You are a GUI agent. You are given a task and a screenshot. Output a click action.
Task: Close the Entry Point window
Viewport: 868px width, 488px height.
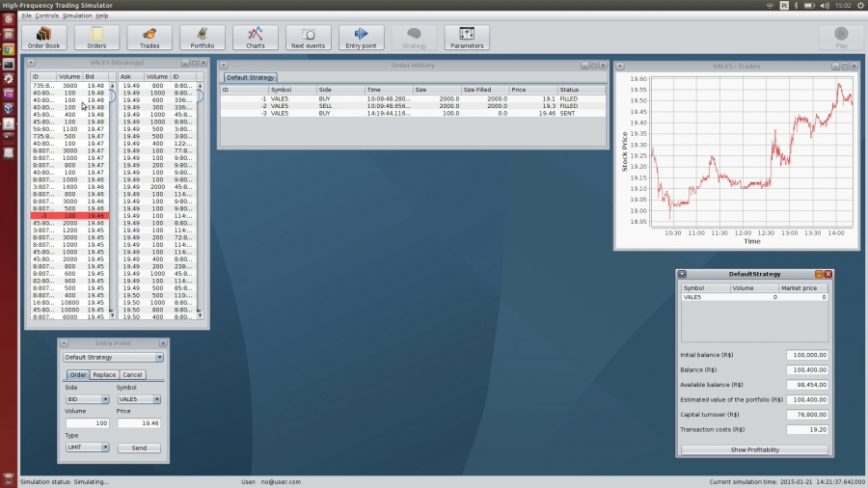pos(163,343)
